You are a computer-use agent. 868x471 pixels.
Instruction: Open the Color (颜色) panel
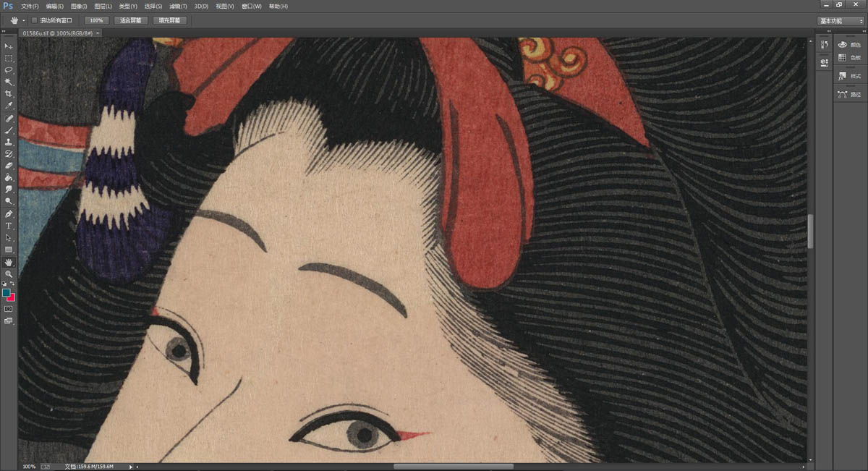point(850,45)
